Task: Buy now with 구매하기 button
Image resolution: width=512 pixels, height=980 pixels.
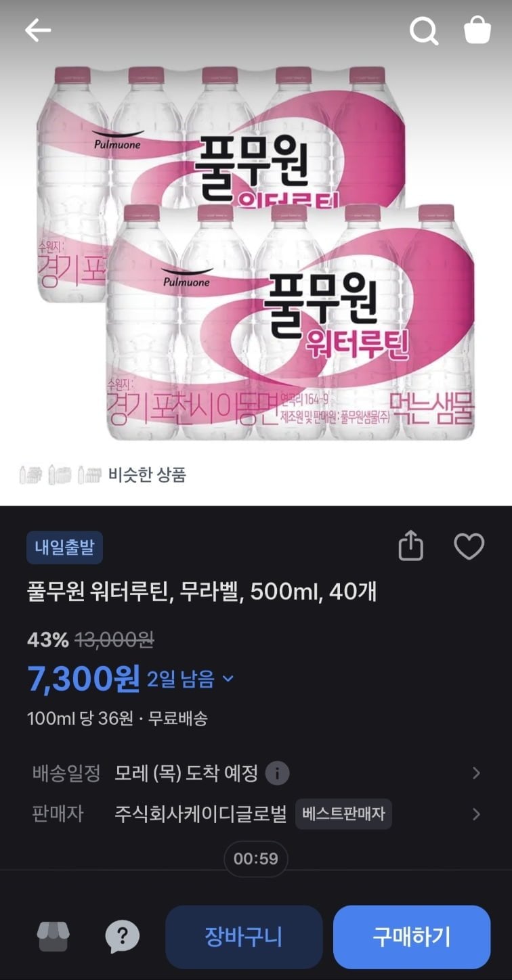Action: pyautogui.click(x=412, y=937)
